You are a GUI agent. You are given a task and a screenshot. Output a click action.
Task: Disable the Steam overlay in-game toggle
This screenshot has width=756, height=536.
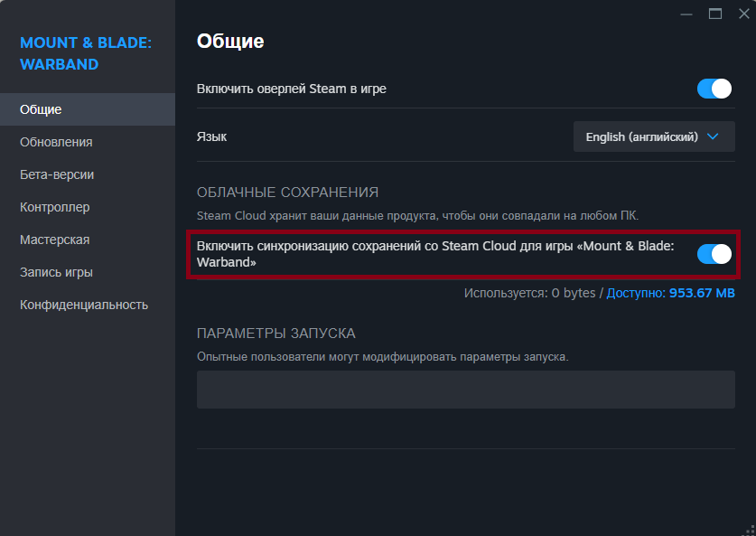[714, 89]
